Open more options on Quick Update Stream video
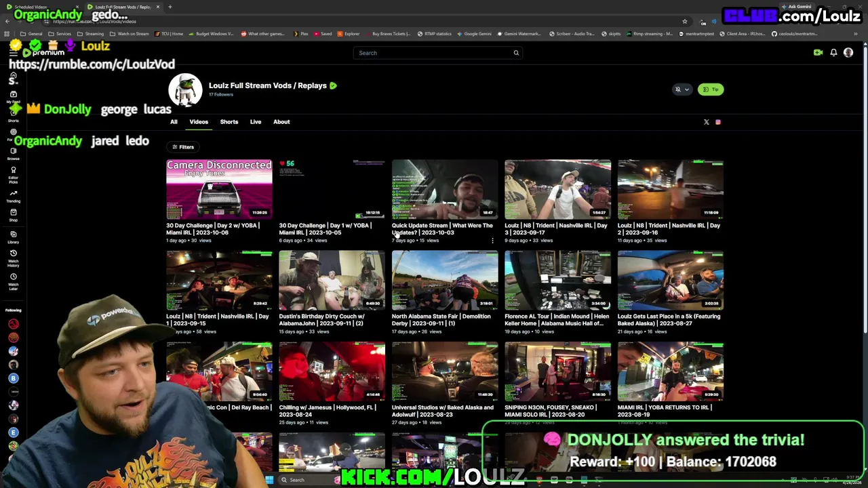Image resolution: width=868 pixels, height=488 pixels. click(493, 241)
